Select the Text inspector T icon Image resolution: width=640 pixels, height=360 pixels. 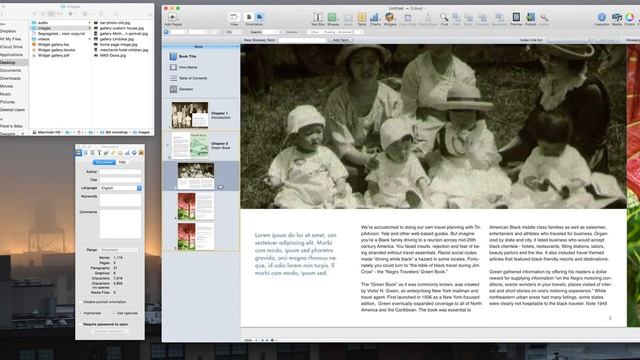(x=99, y=153)
